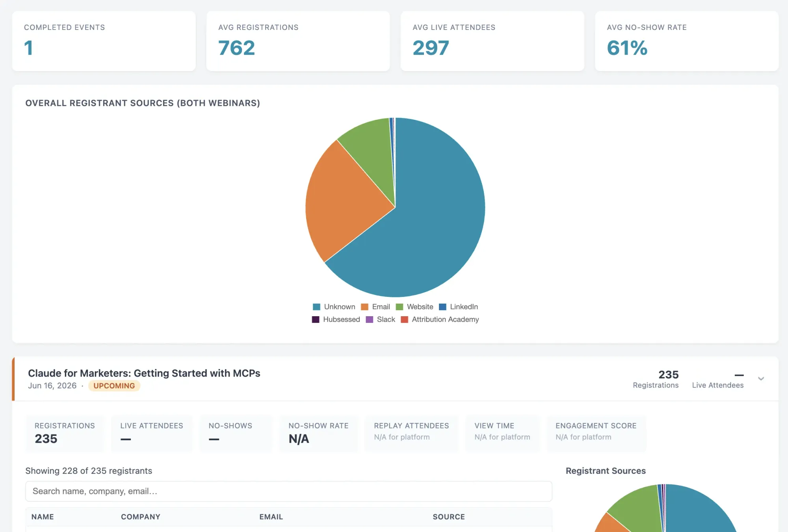788x532 pixels.
Task: Click the Jun 16, 2026 date text
Action: pos(52,386)
